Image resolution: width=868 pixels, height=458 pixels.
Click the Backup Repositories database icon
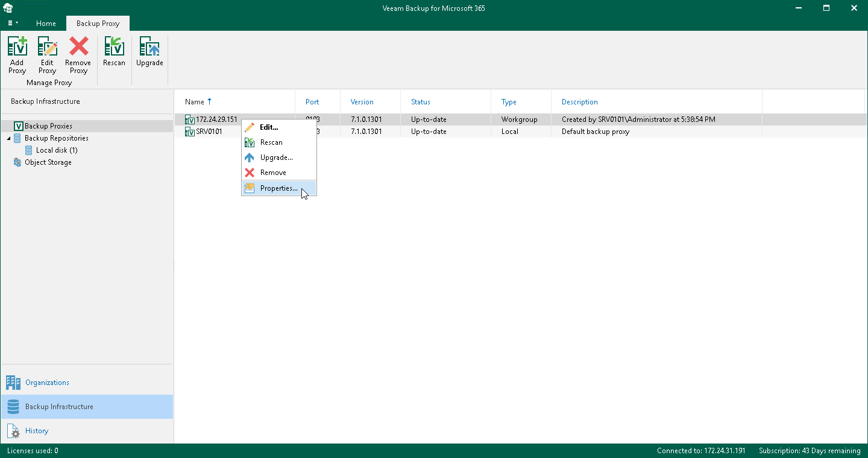(x=17, y=138)
